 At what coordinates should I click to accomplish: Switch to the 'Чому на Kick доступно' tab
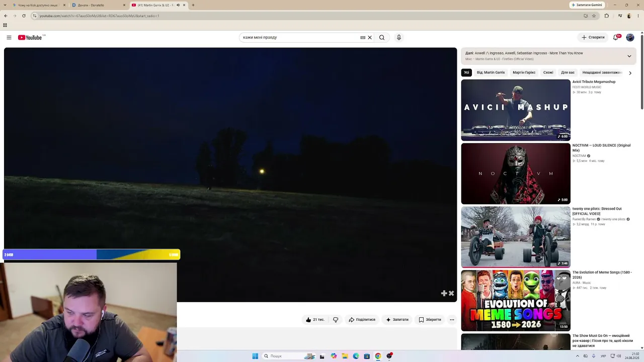point(39,5)
